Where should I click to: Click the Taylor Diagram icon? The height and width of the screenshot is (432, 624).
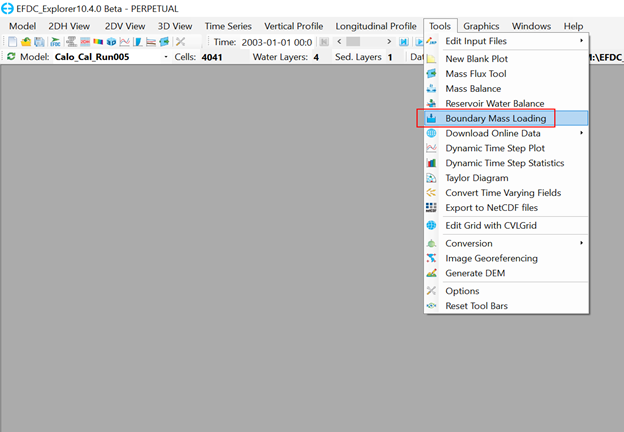(x=432, y=178)
